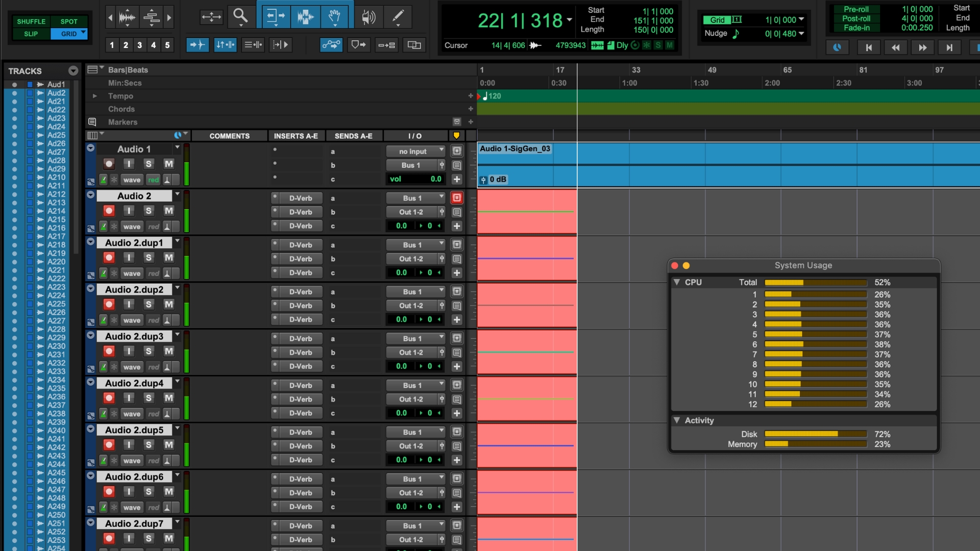Click the tempo marker 120
The height and width of the screenshot is (551, 980).
coord(492,96)
